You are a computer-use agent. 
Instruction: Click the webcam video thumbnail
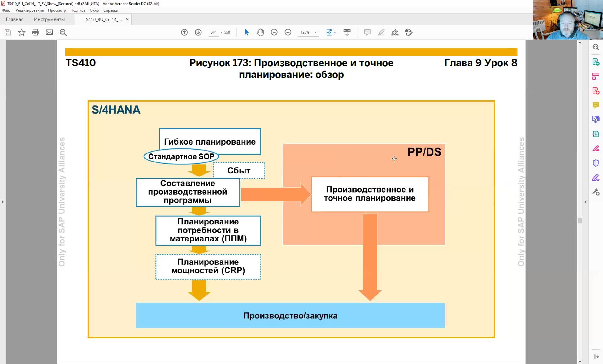568,20
